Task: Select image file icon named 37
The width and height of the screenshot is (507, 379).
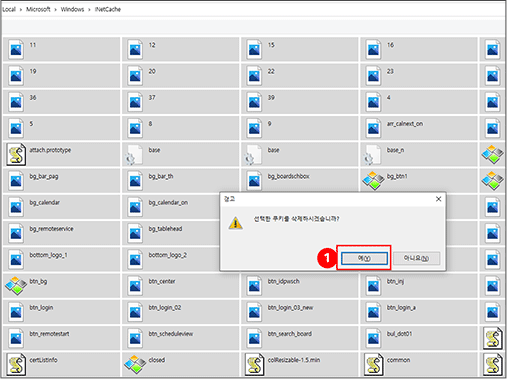Action: click(x=135, y=102)
